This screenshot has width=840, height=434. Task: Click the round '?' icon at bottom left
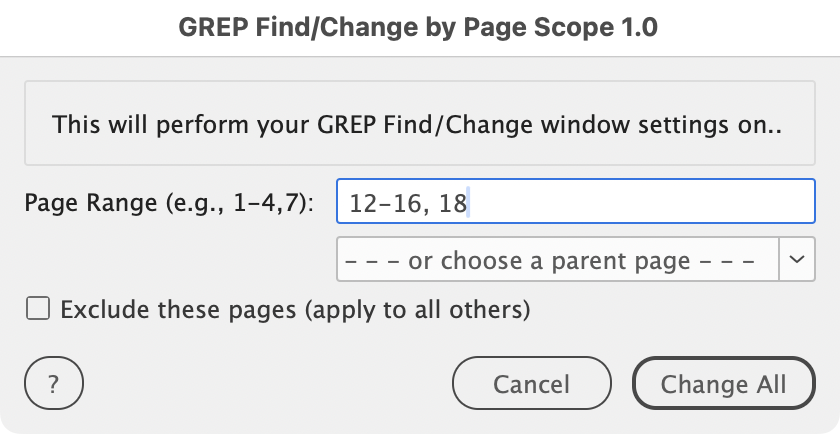53,384
